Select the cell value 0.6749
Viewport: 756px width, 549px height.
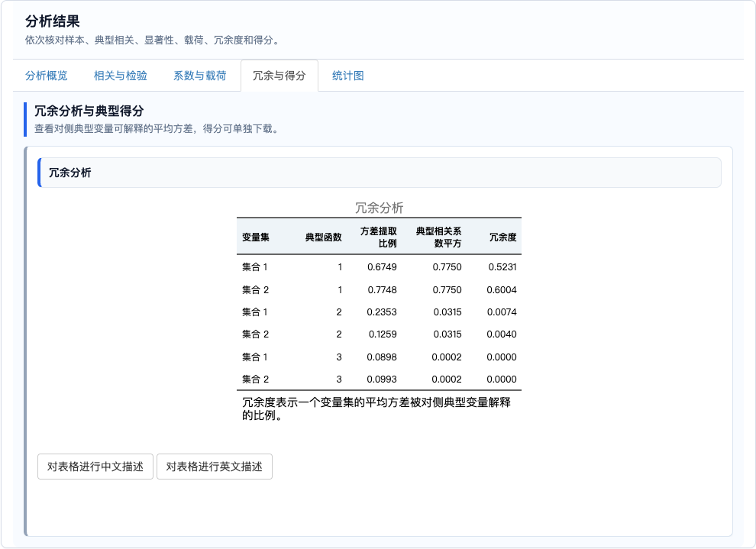382,267
